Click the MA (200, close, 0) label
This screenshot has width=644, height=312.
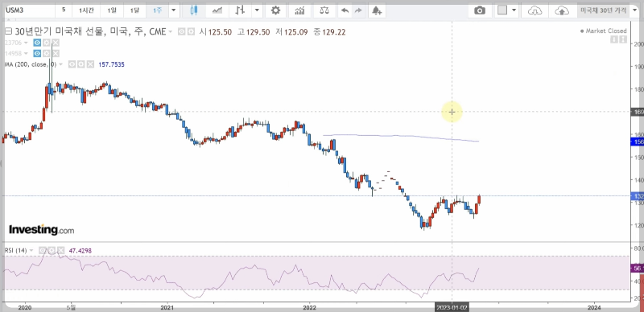click(31, 64)
